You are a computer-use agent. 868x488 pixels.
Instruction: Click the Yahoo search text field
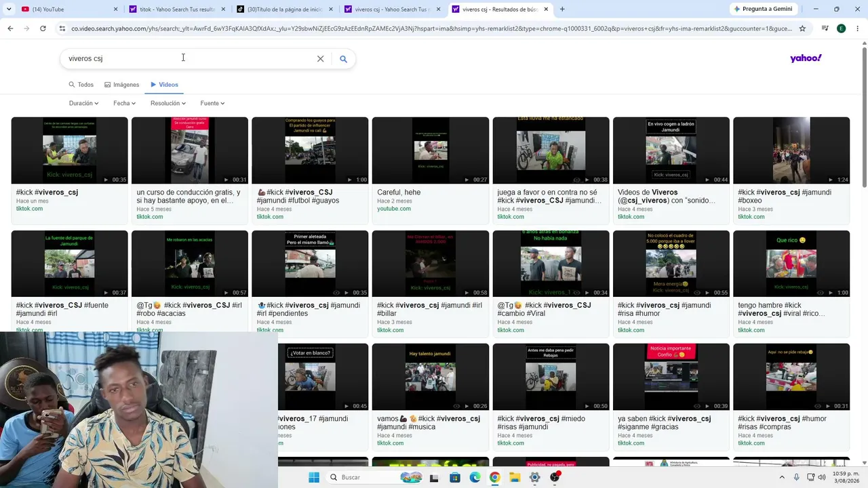tap(190, 59)
